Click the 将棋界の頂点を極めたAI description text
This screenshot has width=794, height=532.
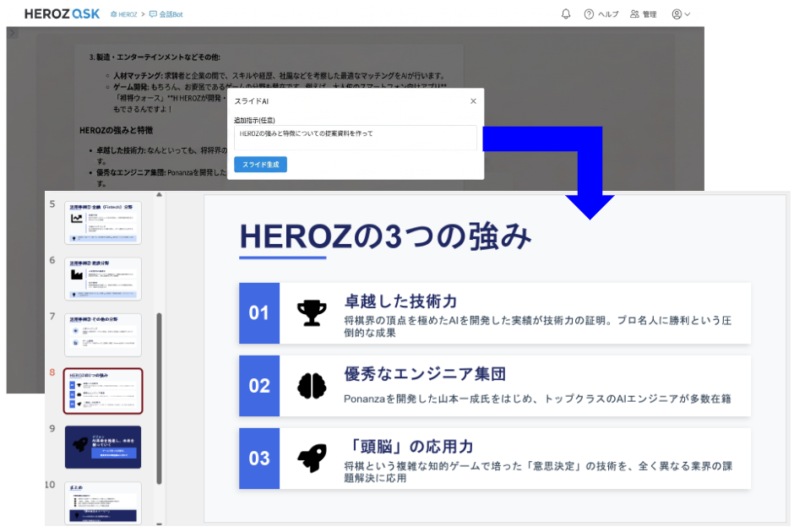pos(538,327)
